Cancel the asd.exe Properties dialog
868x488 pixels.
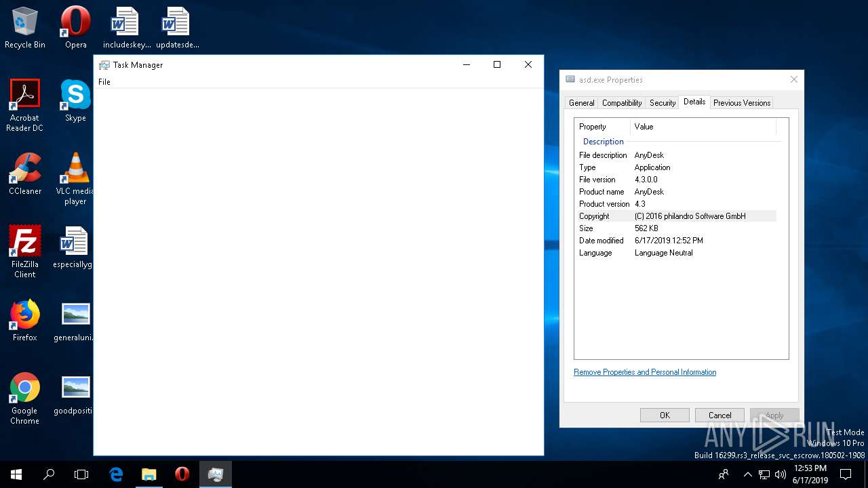coord(719,415)
